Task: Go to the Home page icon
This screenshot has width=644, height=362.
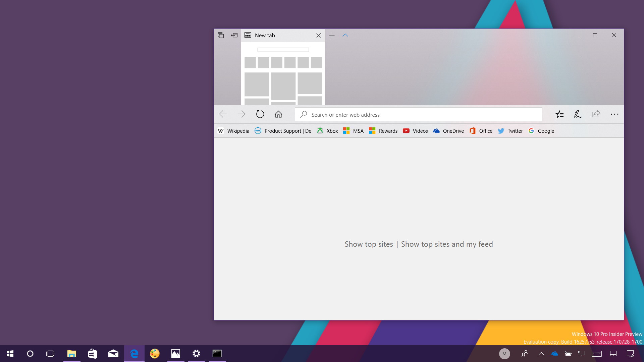Action: click(278, 114)
